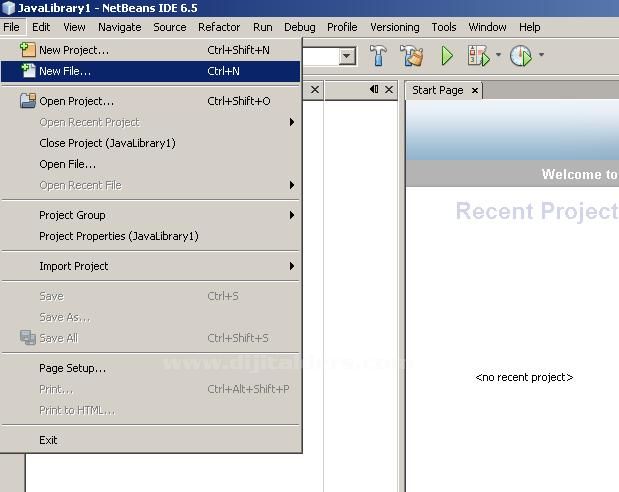Select Close Project (JavaLibrary1)
The image size is (619, 492).
(x=150, y=143)
